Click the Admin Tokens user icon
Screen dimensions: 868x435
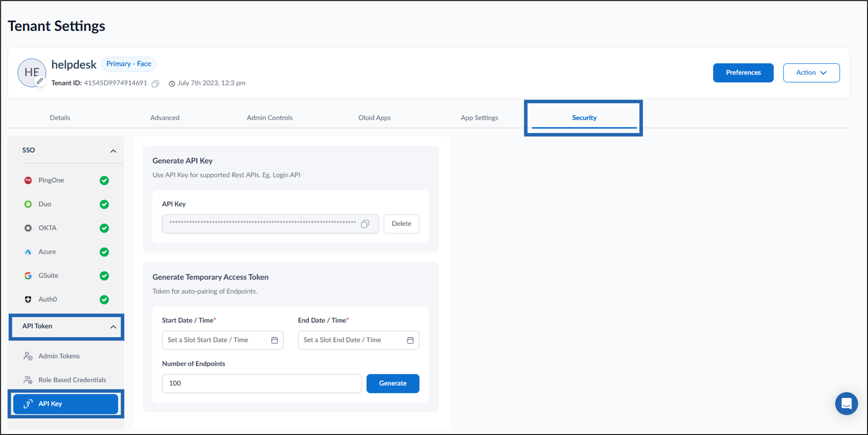[28, 356]
